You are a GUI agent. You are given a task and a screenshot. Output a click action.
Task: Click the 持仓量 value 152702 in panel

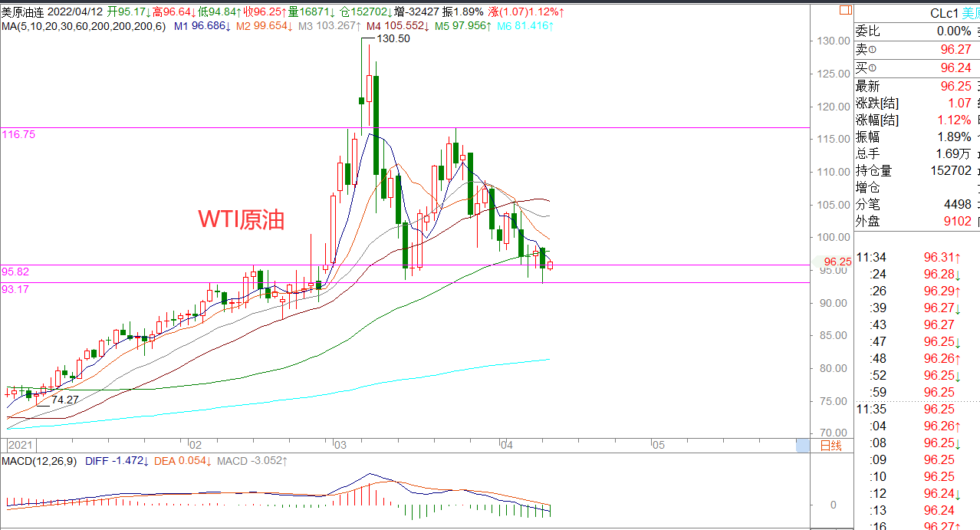(949, 170)
